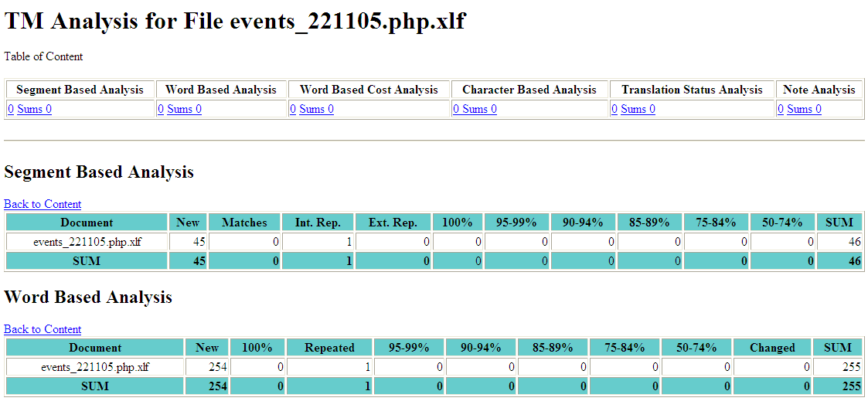Click the Changed column header

click(x=772, y=348)
